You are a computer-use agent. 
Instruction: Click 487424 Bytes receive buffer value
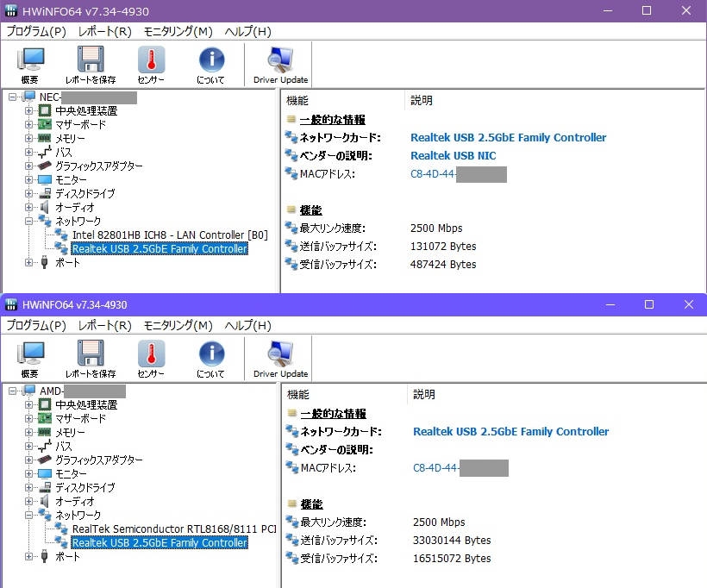click(443, 264)
